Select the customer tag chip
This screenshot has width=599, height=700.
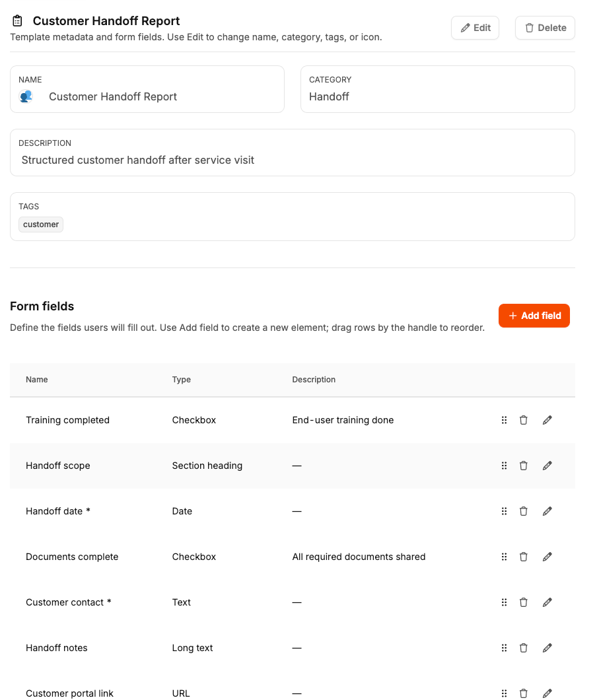coord(41,225)
